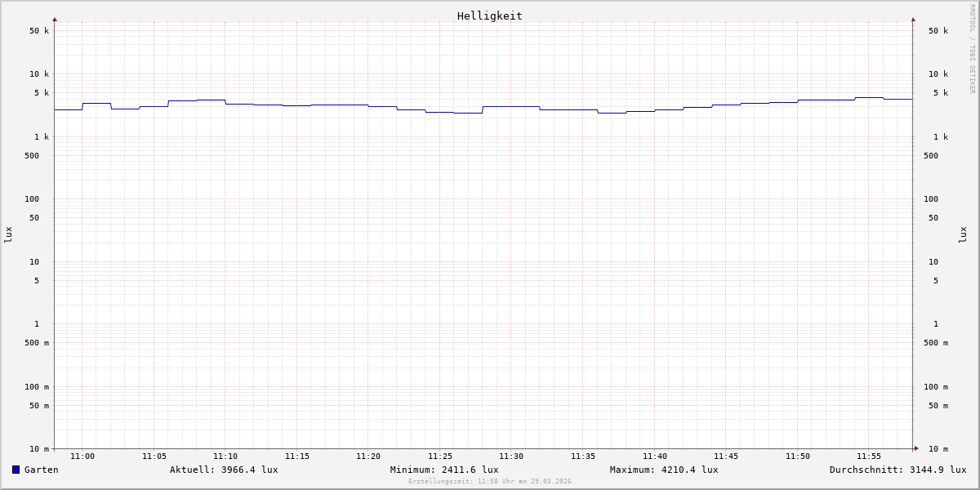This screenshot has height=490, width=980.
Task: Pick the 11:55 time axis label
Action: pos(869,457)
